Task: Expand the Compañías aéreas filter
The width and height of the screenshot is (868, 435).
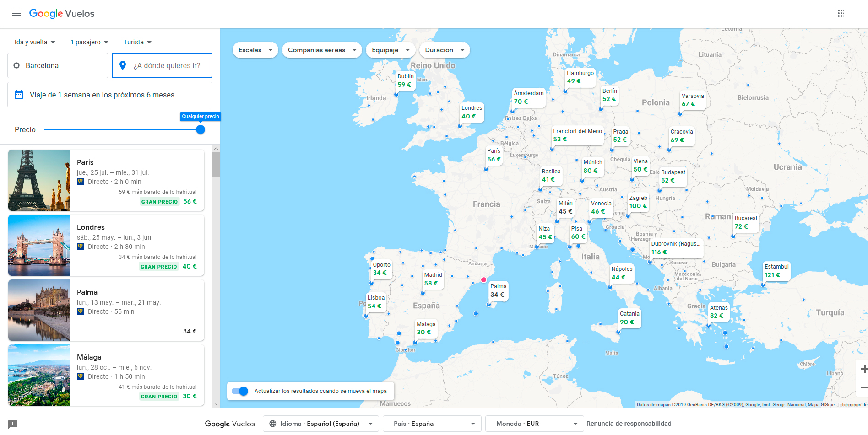Action: 322,50
